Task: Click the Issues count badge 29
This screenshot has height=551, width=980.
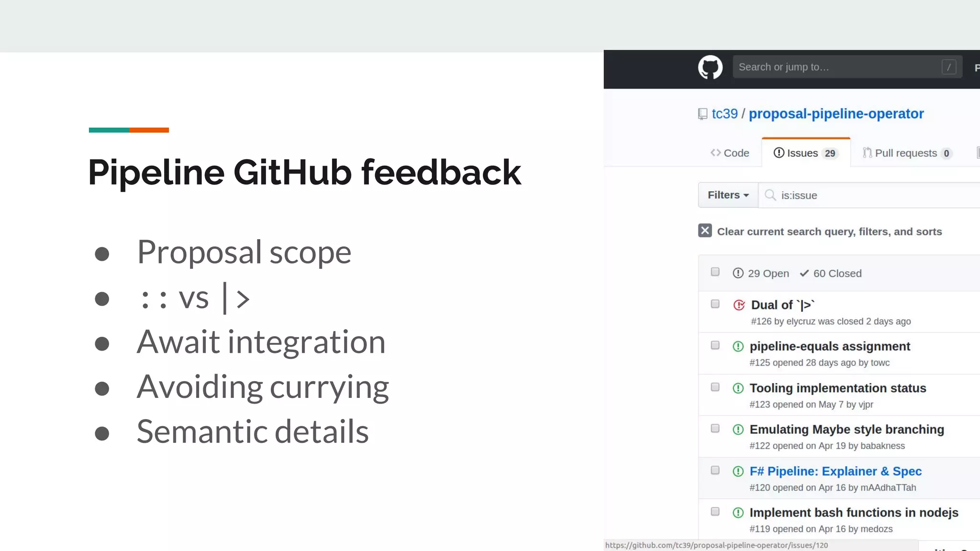Action: (830, 154)
